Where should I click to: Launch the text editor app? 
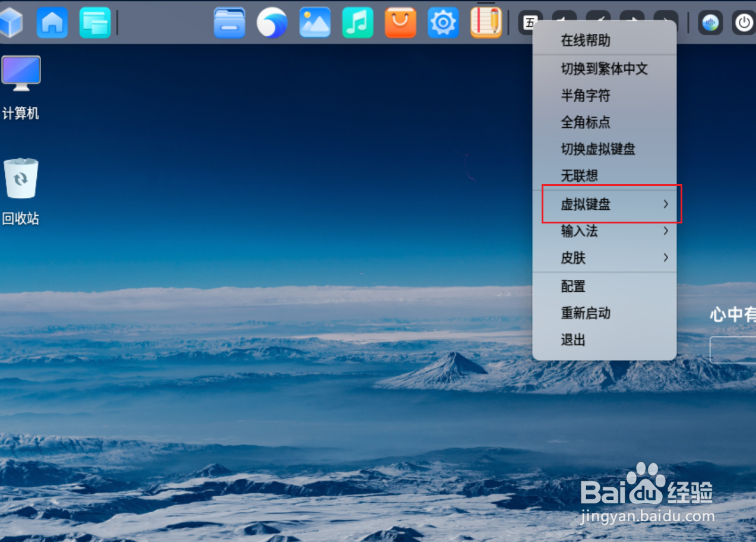(486, 22)
